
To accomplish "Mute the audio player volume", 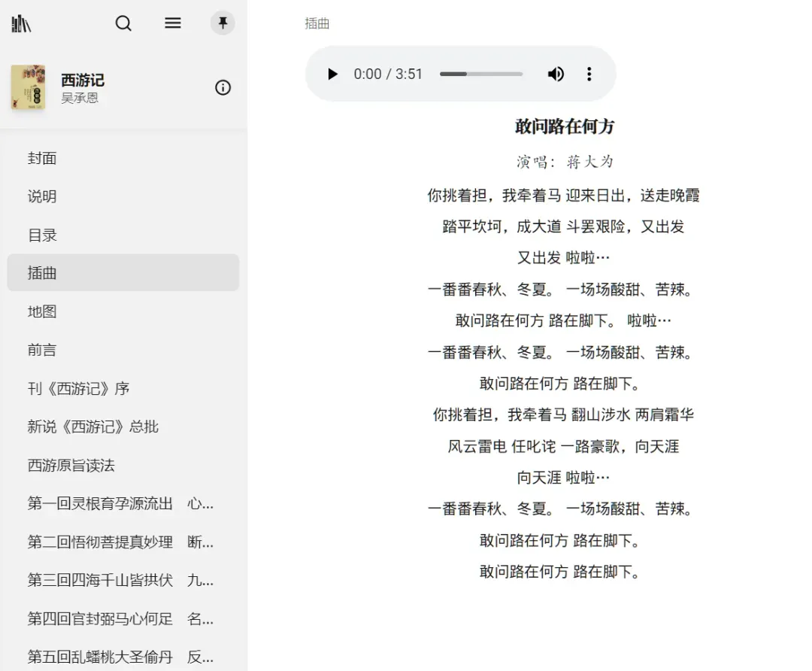I will tap(556, 74).
